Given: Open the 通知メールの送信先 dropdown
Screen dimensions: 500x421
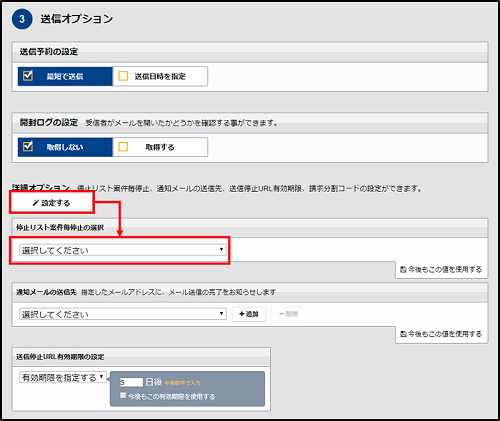Looking at the screenshot, I should 123,314.
